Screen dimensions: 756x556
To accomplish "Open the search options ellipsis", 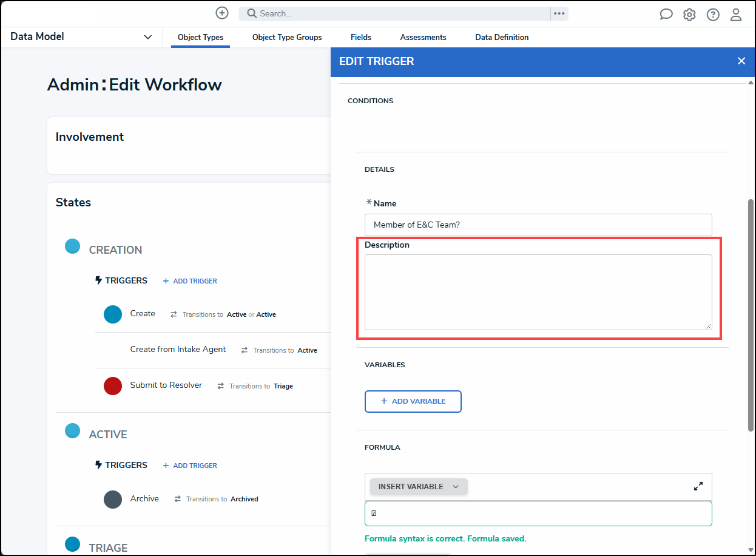I will 559,13.
